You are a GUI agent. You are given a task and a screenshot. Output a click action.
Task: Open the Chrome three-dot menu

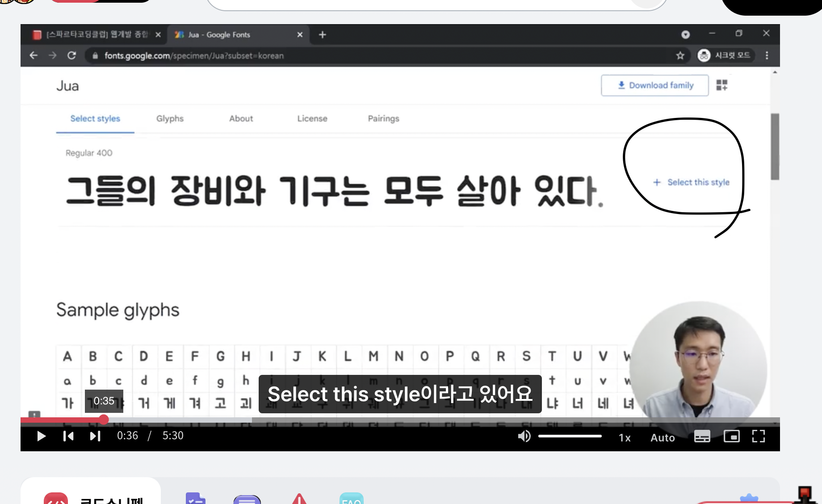coord(767,55)
